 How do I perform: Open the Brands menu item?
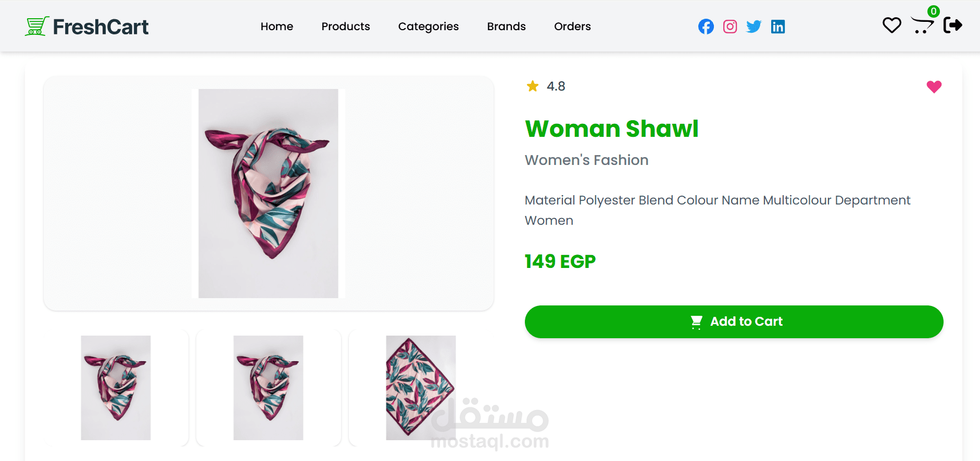(x=506, y=27)
